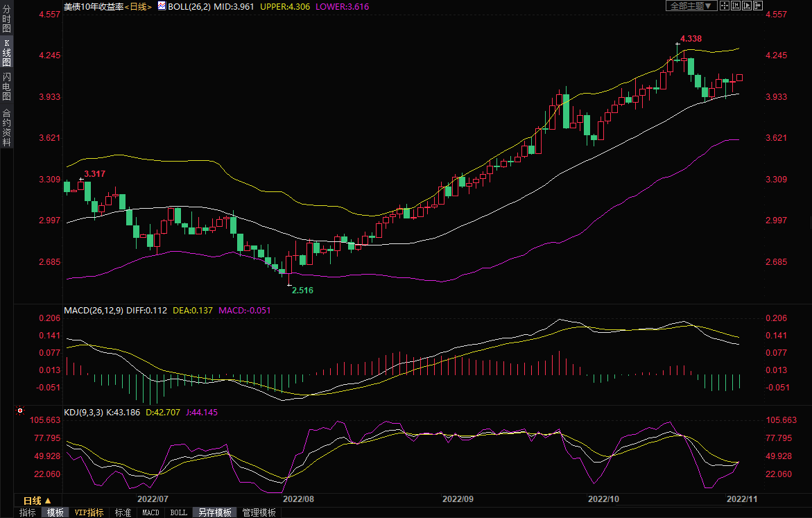Click the red circle icon beside KDJ
Screen dimensions: 812x518
[x=20, y=411]
